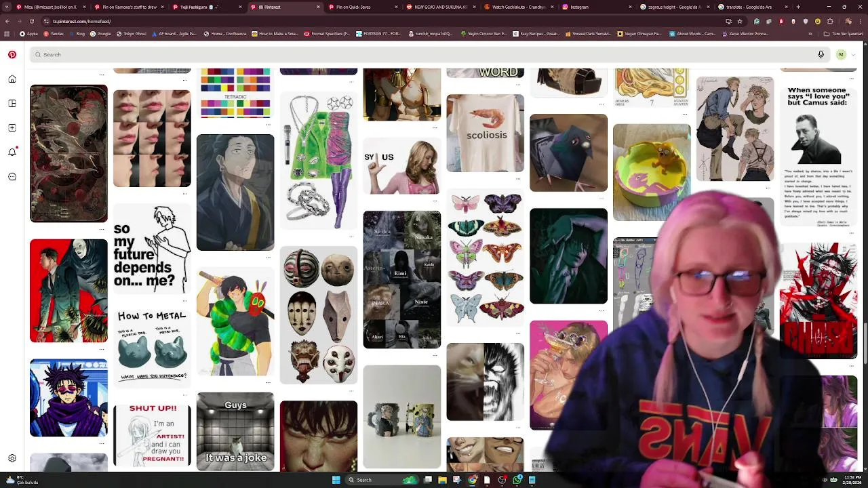Open the moths and butterflies pin
This screenshot has height=488, width=868.
tap(485, 258)
